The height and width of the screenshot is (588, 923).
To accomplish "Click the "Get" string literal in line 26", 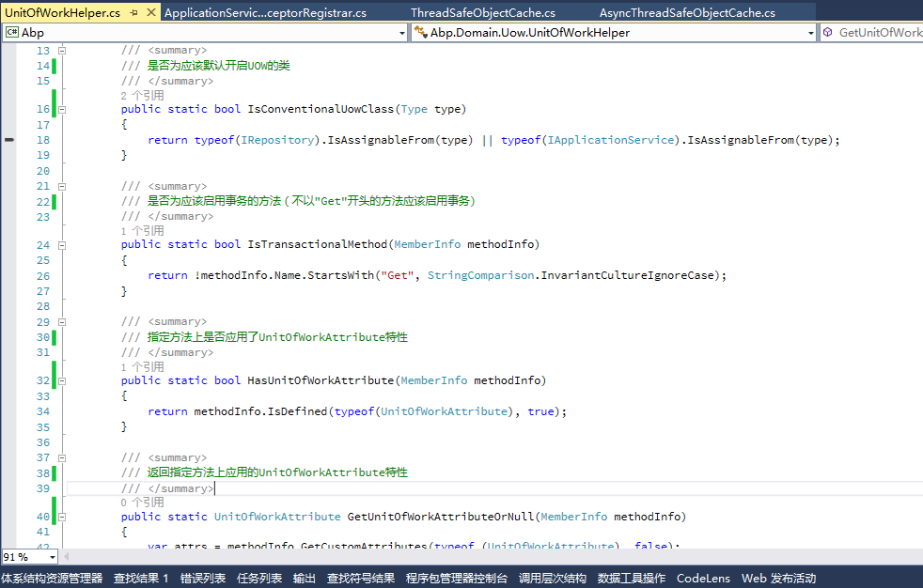I will (x=398, y=276).
